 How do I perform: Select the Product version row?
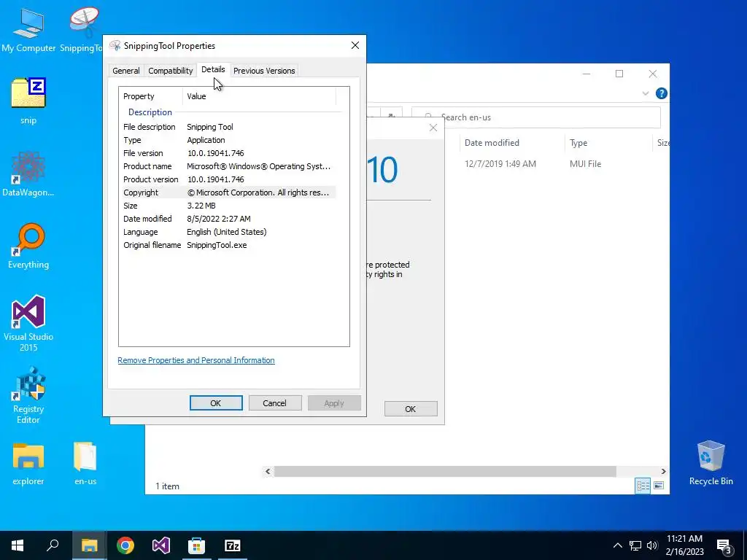[x=228, y=179]
